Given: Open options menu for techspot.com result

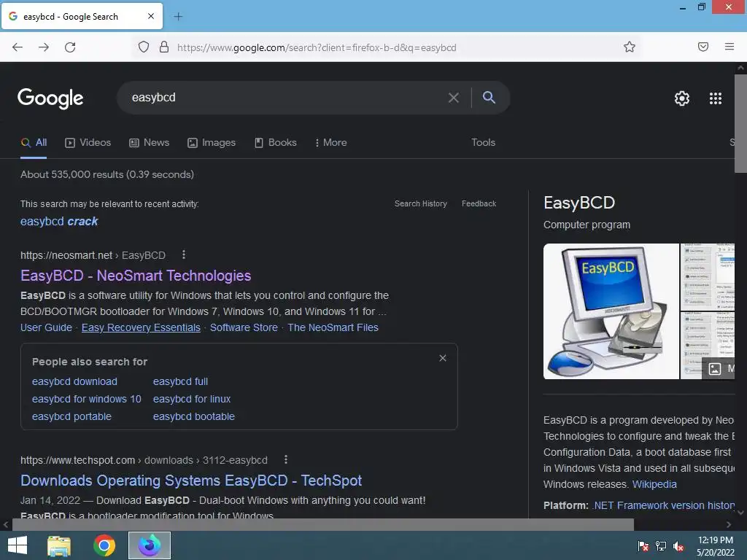Looking at the screenshot, I should coord(286,459).
